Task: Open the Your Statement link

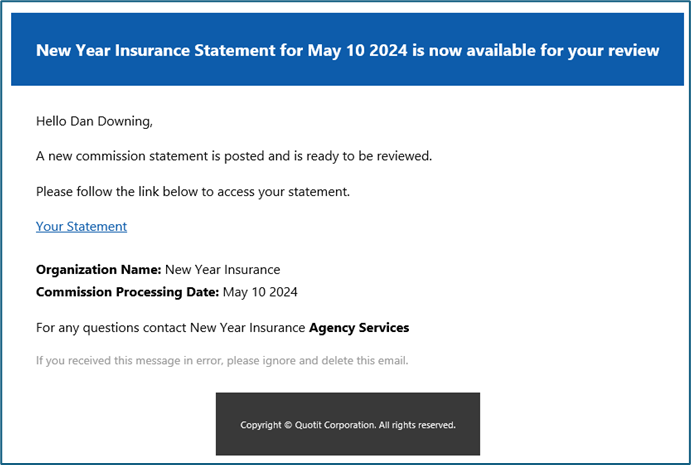Action: coord(82,227)
